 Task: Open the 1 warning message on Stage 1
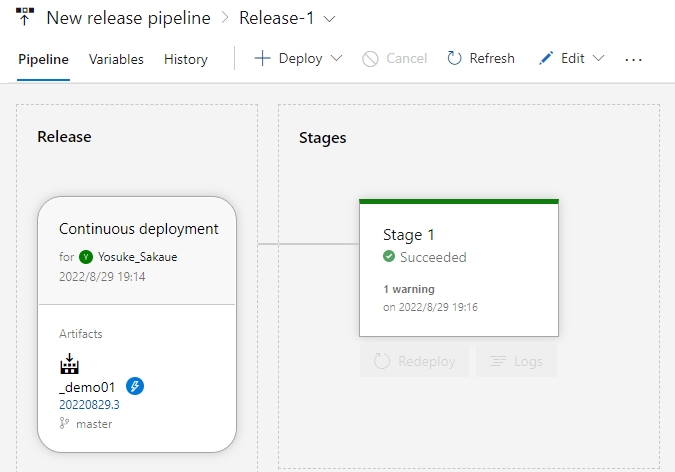pos(410,288)
